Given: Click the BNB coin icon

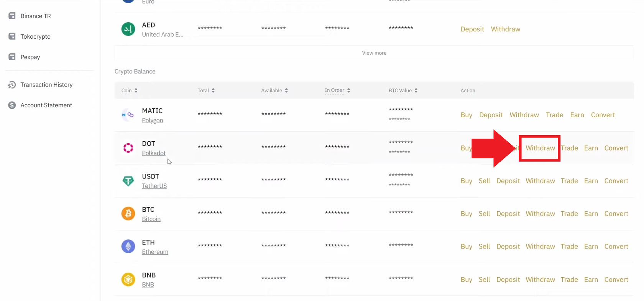Looking at the screenshot, I should [x=128, y=280].
